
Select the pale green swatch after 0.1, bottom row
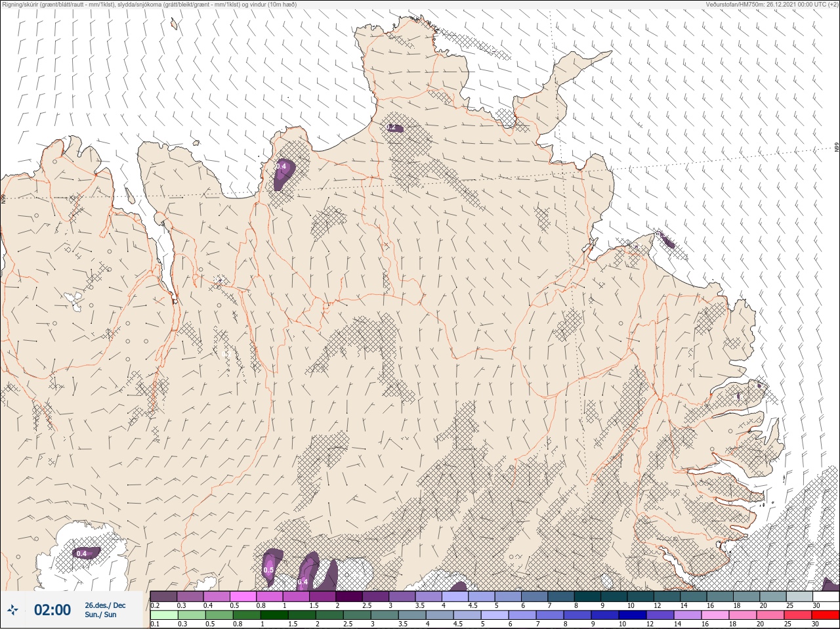tap(163, 615)
